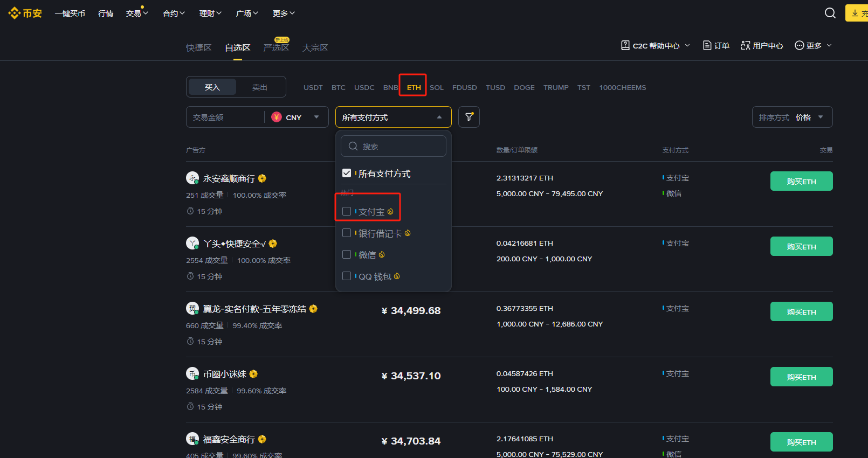Open C2C help center icon

coord(625,45)
